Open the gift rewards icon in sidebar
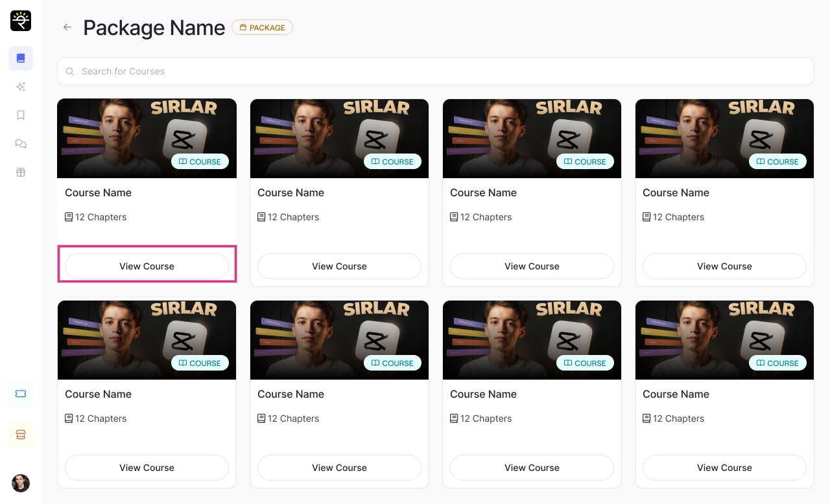Image resolution: width=830 pixels, height=504 pixels. (x=21, y=172)
